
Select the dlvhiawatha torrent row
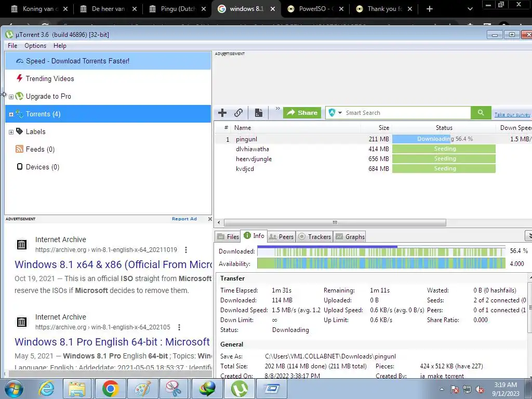(373, 149)
